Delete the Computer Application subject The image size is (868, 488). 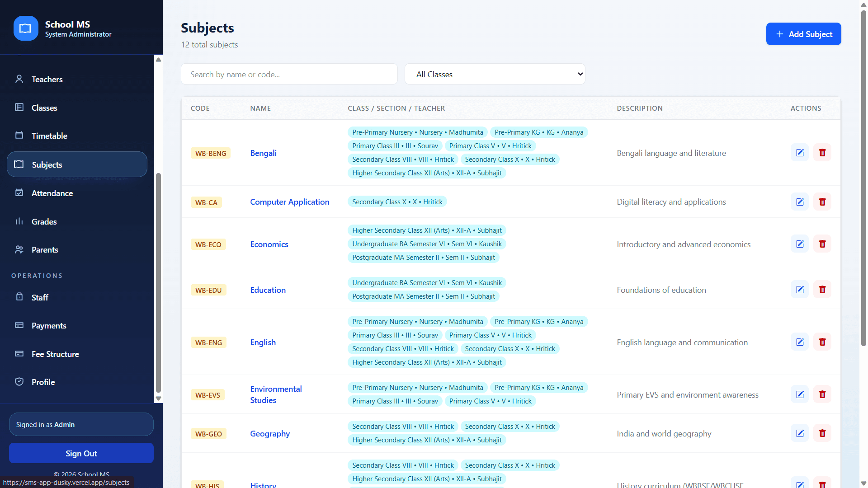(822, 202)
